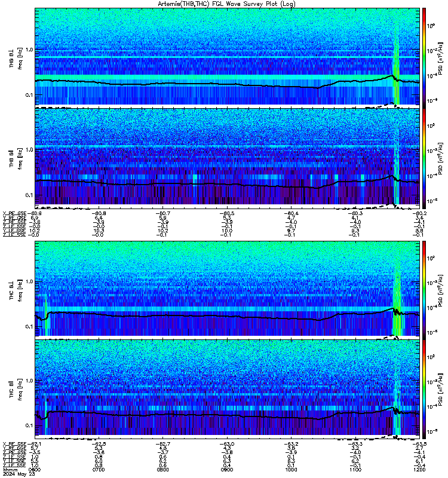
Task: Click the "X_RE_GSE" row label under the THB panels
Action: [14, 213]
